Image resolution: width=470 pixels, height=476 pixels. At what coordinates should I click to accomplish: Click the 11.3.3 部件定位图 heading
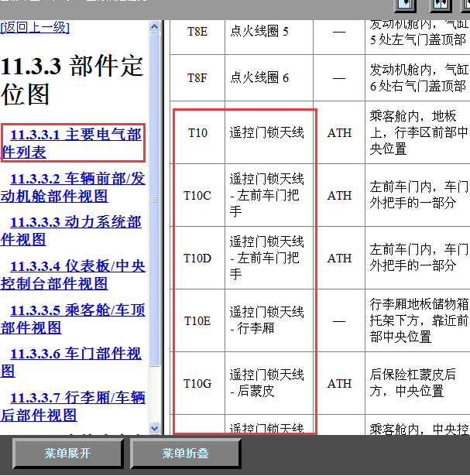pos(72,80)
